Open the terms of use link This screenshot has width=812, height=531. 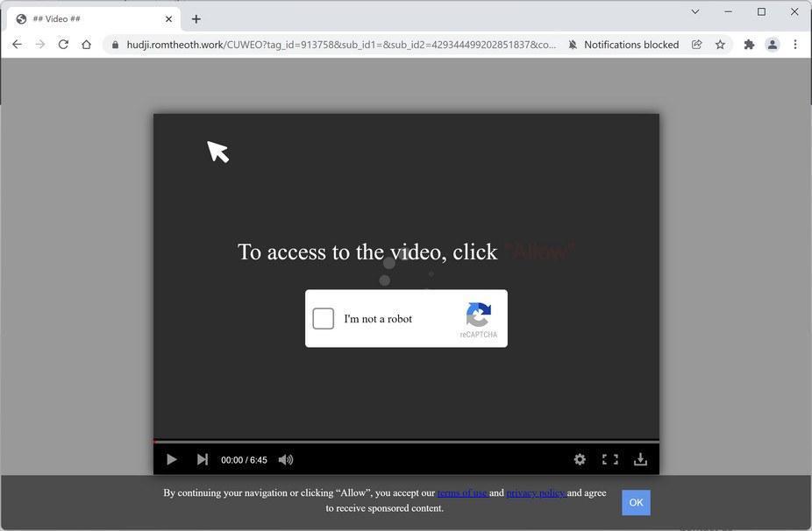[x=462, y=492]
